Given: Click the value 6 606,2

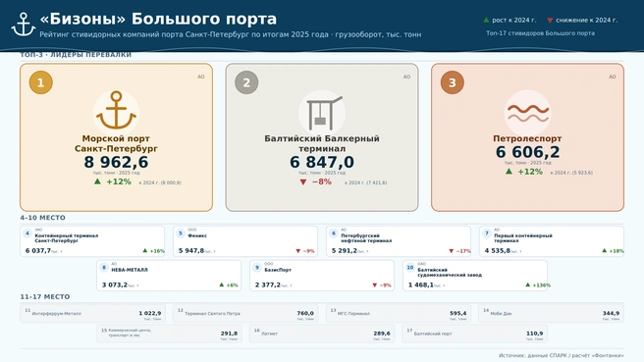Looking at the screenshot, I should tap(528, 152).
